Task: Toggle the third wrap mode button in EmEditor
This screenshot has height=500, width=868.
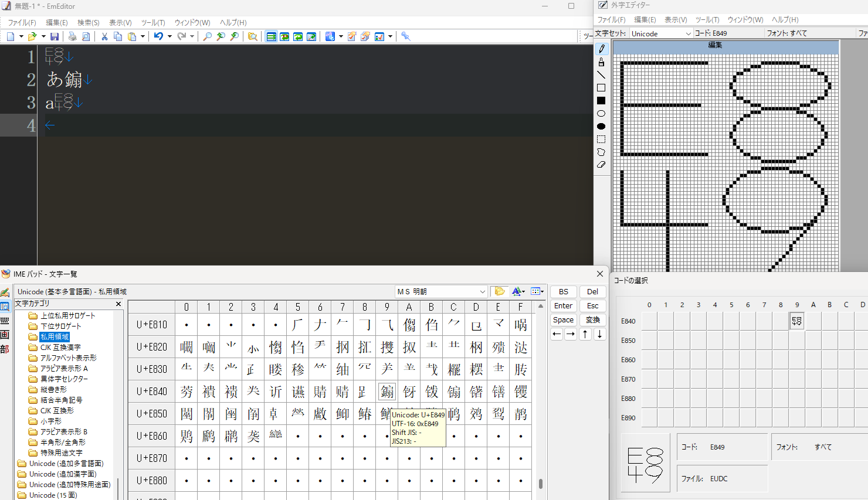Action: point(298,36)
